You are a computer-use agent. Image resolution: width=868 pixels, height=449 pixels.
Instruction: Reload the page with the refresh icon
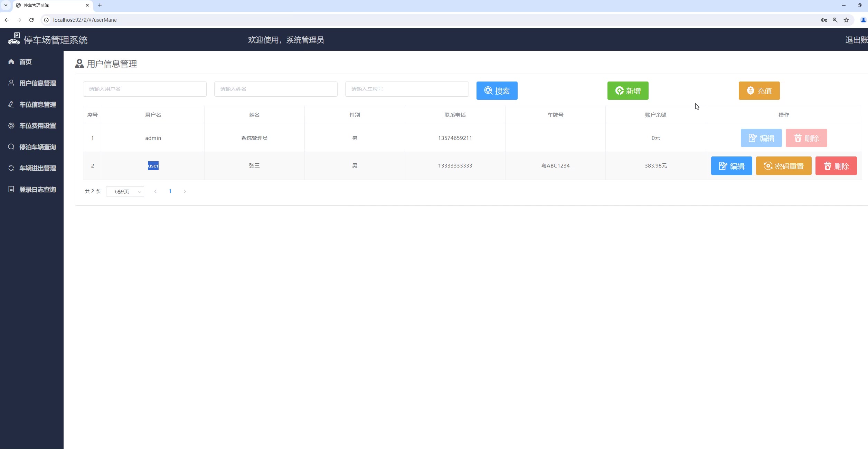pyautogui.click(x=31, y=20)
